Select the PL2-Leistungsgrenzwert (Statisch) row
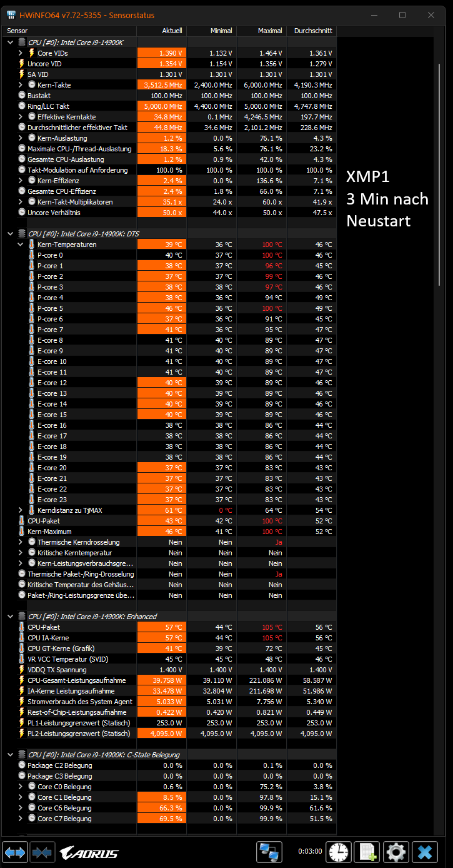 click(169, 734)
